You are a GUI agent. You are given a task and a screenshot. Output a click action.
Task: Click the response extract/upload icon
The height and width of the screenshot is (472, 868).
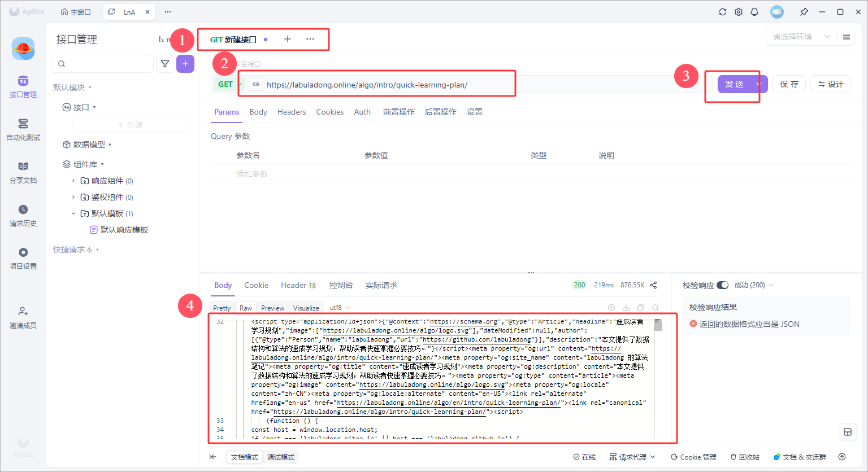coord(611,308)
